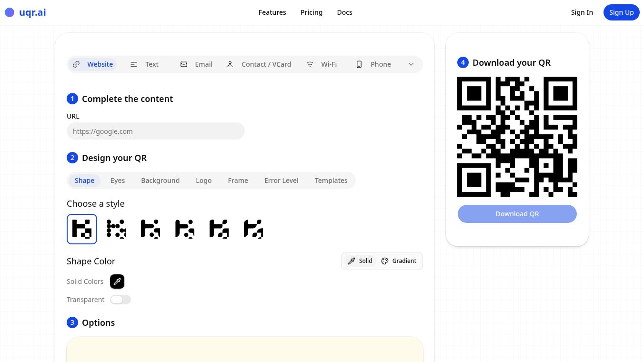Open the Features nav link

272,12
